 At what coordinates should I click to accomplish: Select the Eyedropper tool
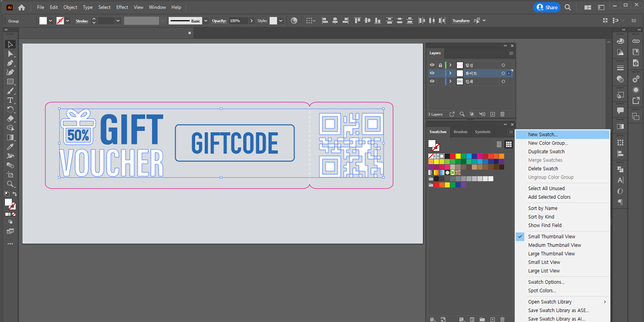pos(10,147)
